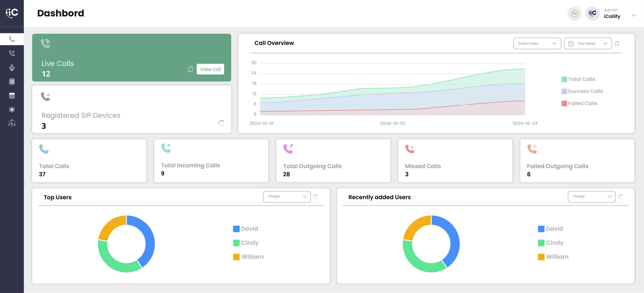Click the Registered SIP Devices icon

pos(45,95)
